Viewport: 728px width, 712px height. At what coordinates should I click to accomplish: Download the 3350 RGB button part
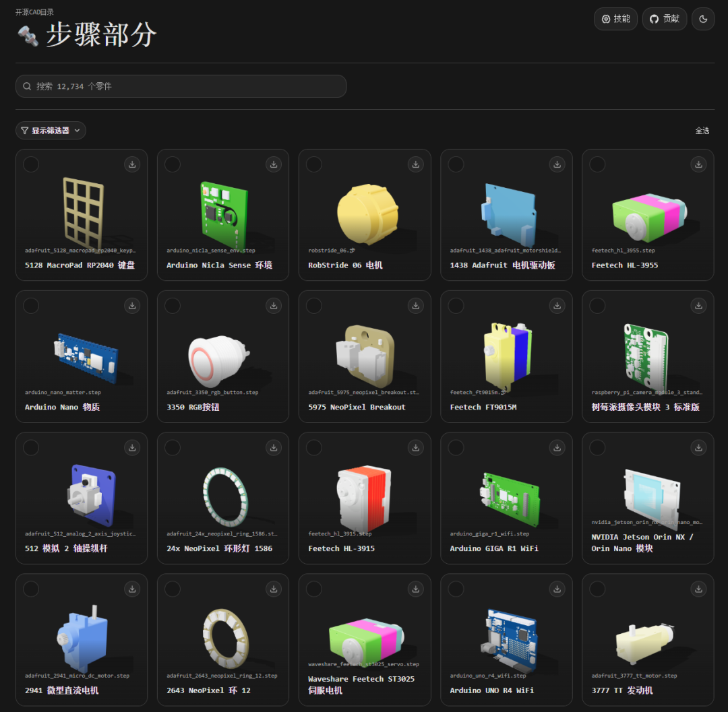[274, 306]
